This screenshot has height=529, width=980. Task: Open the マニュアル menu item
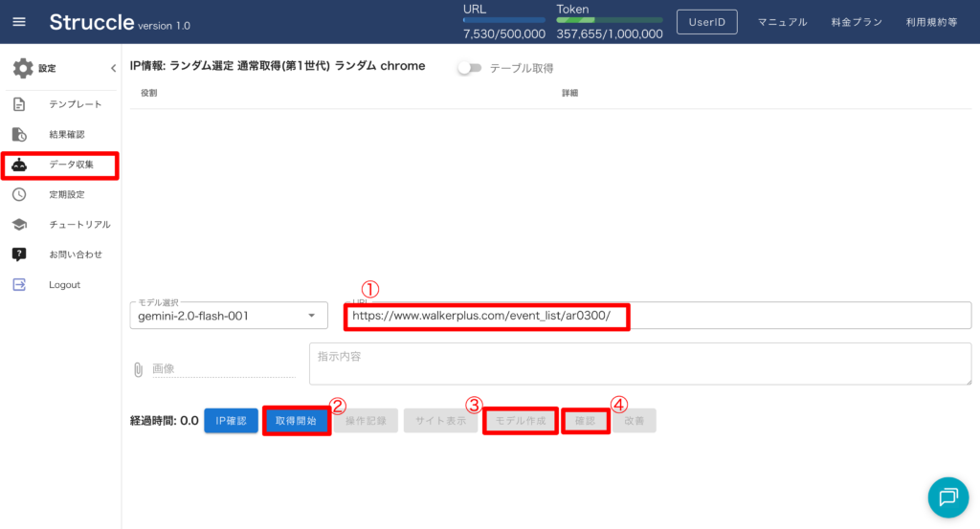pyautogui.click(x=782, y=22)
